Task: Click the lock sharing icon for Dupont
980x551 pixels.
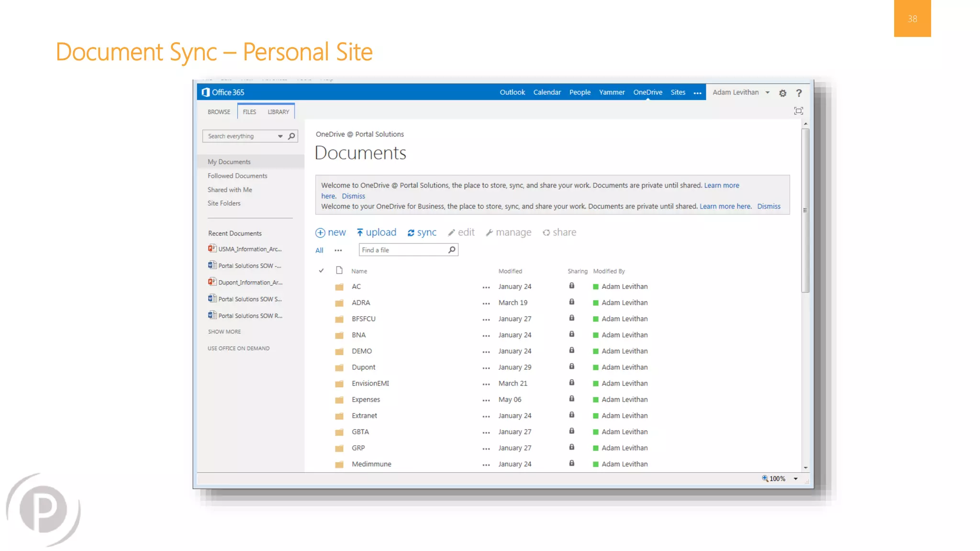Action: [x=571, y=366]
